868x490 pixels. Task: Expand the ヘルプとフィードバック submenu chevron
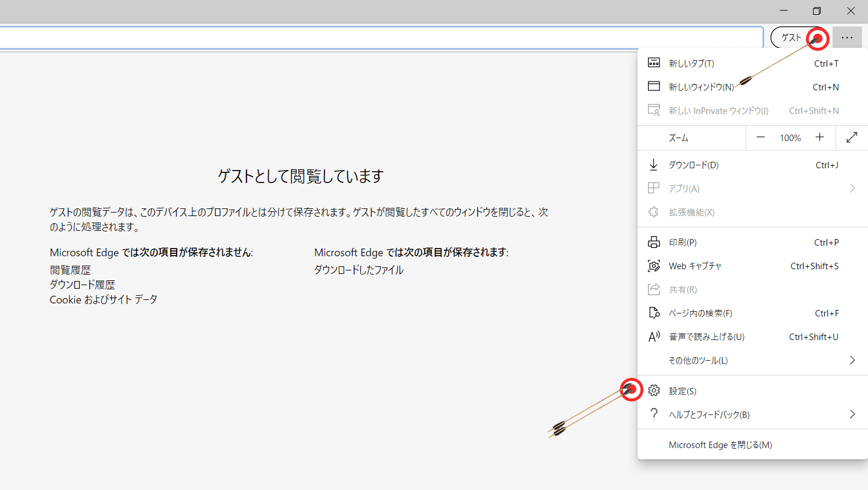tap(851, 414)
